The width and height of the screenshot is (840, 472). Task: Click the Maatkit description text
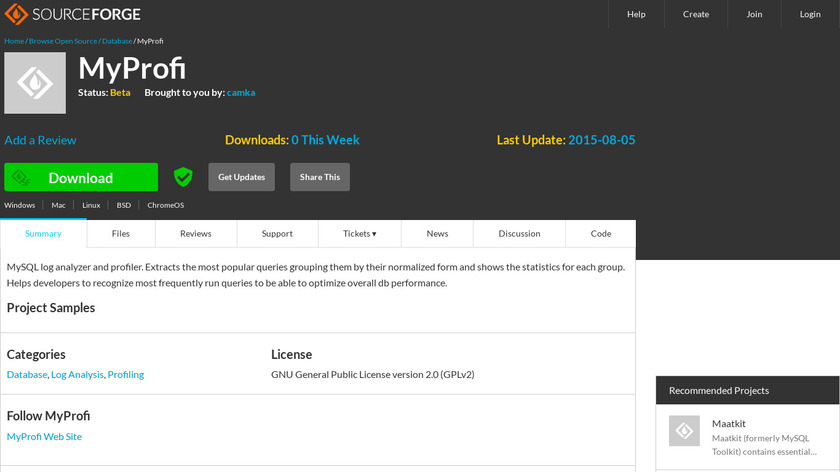coord(764,445)
